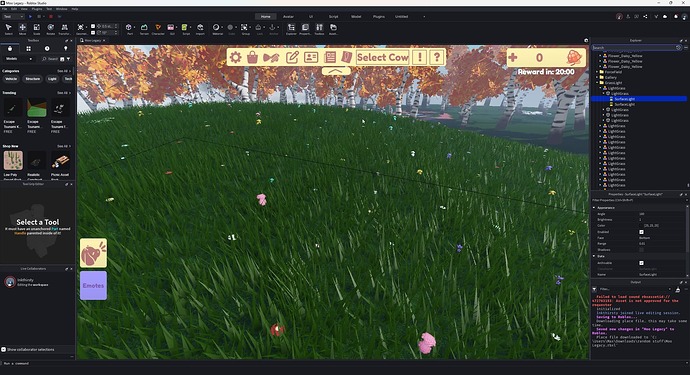Click the plus currency button
The image size is (690, 375).
point(513,57)
